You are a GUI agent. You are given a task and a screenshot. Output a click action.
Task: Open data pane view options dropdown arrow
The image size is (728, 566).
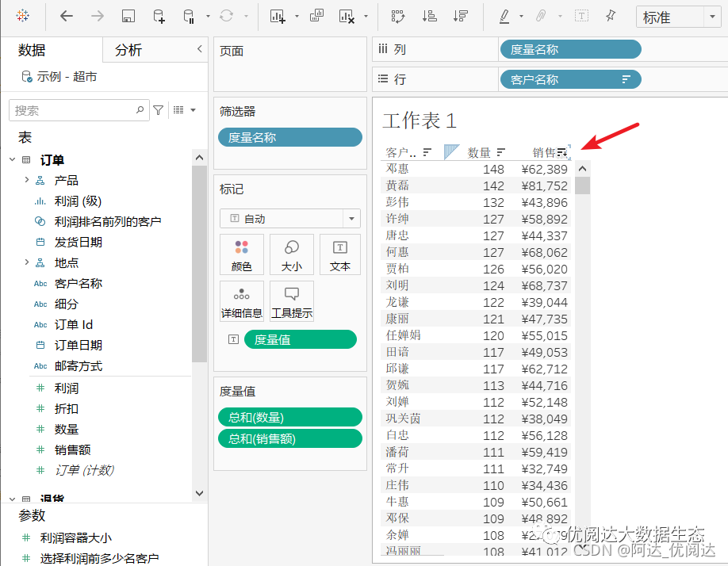coord(193,110)
